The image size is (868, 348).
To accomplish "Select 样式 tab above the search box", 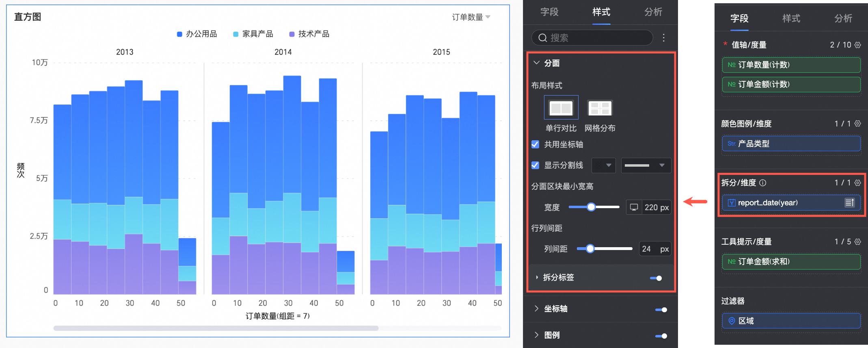I will pos(601,12).
